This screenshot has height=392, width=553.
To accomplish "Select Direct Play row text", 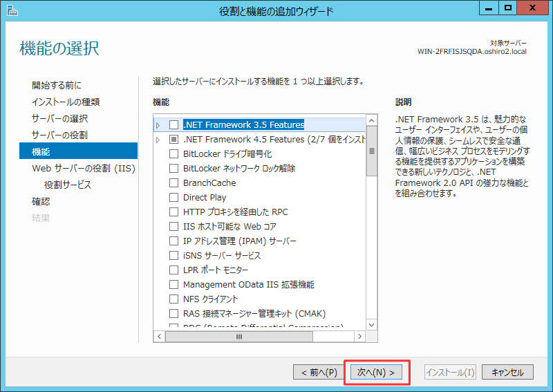I will tap(205, 197).
